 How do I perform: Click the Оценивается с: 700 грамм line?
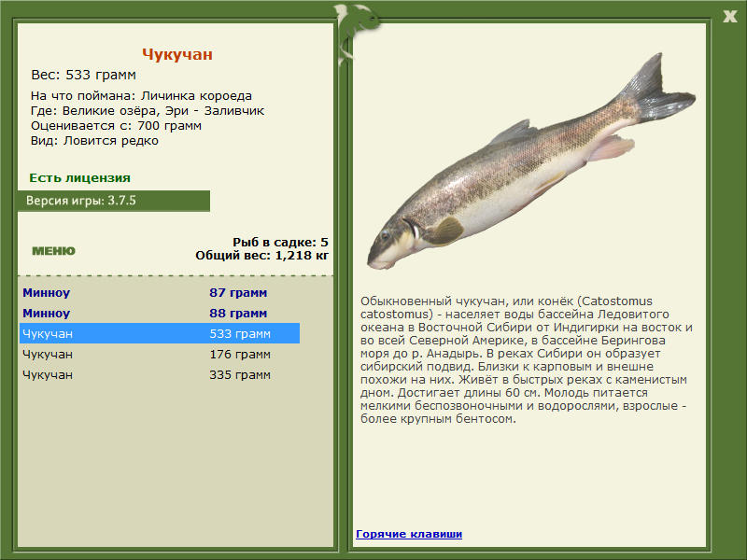pos(116,126)
